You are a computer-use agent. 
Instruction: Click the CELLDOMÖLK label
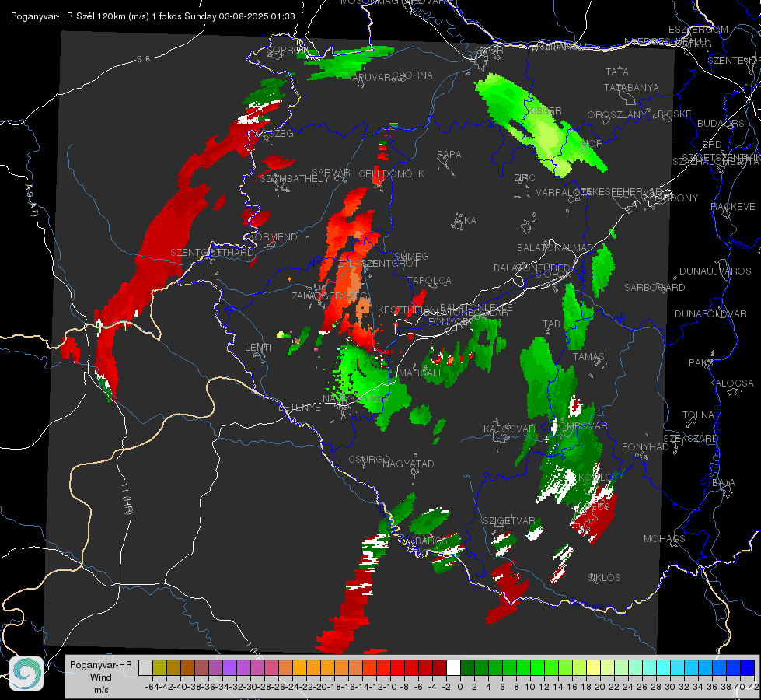coord(392,174)
